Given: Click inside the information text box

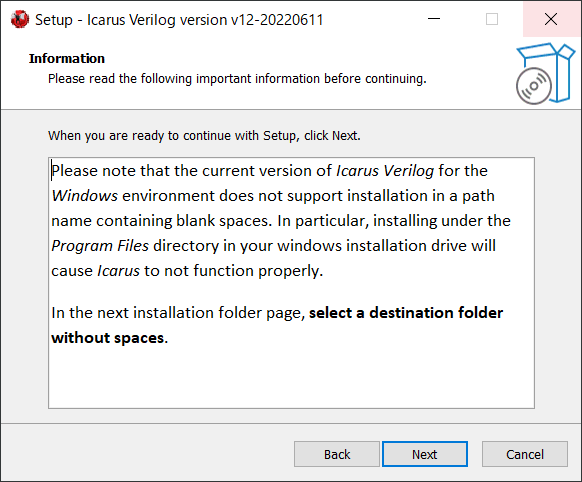Looking at the screenshot, I should click(x=291, y=283).
